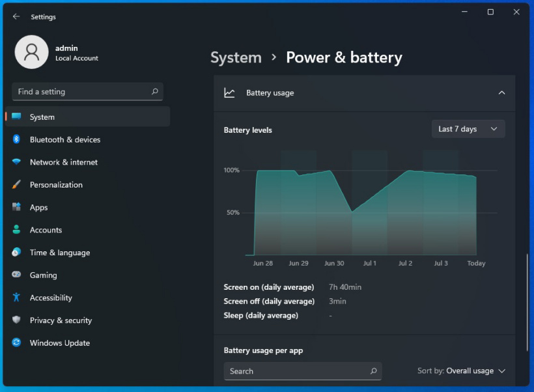The image size is (534, 392).
Task: Open Accessibility settings
Action: [x=52, y=298]
